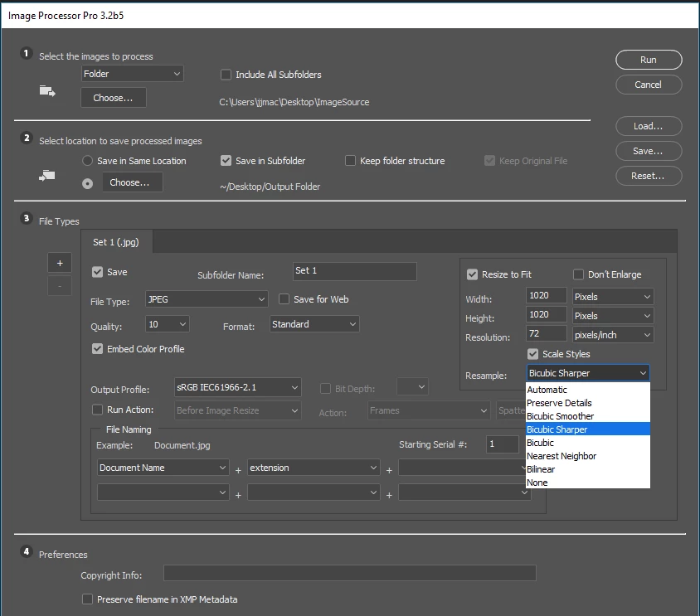Toggle Resize to Fit checkbox
The height and width of the screenshot is (616, 700).
click(472, 274)
